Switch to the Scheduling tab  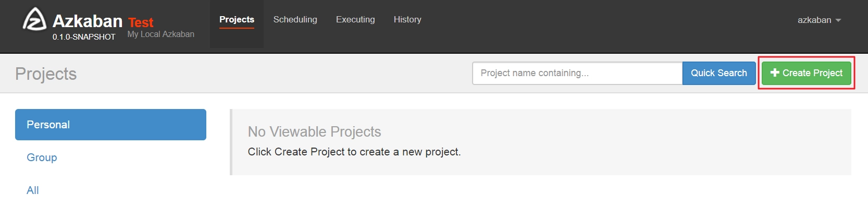coord(295,20)
